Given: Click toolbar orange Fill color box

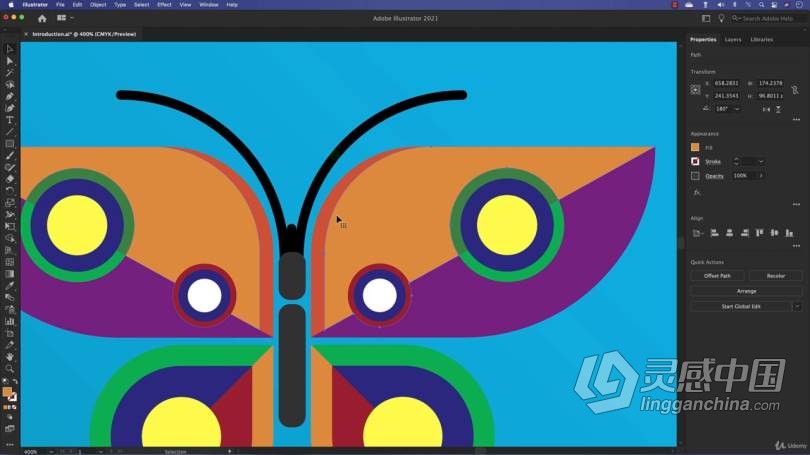Looking at the screenshot, I should click(7, 392).
